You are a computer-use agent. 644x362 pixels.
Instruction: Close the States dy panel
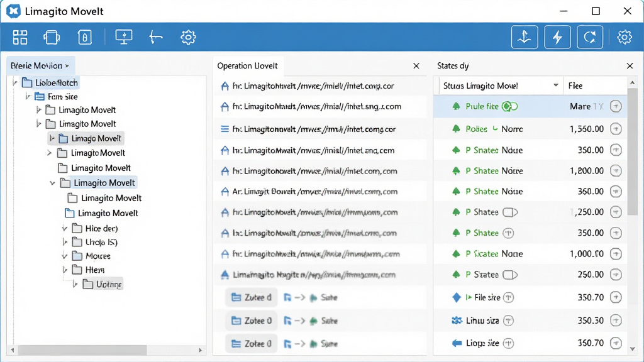pyautogui.click(x=630, y=65)
